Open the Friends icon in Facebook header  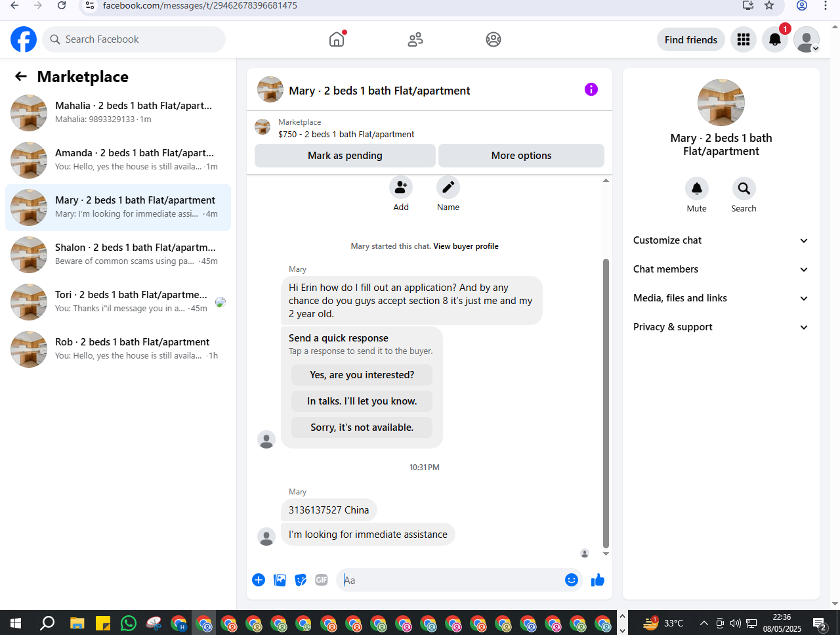pyautogui.click(x=415, y=39)
